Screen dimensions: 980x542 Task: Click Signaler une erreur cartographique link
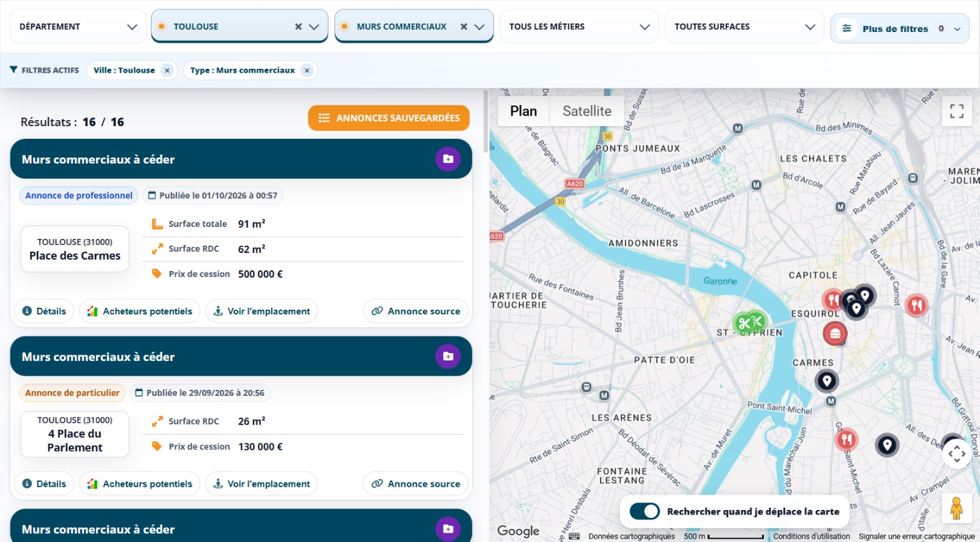pyautogui.click(x=917, y=537)
